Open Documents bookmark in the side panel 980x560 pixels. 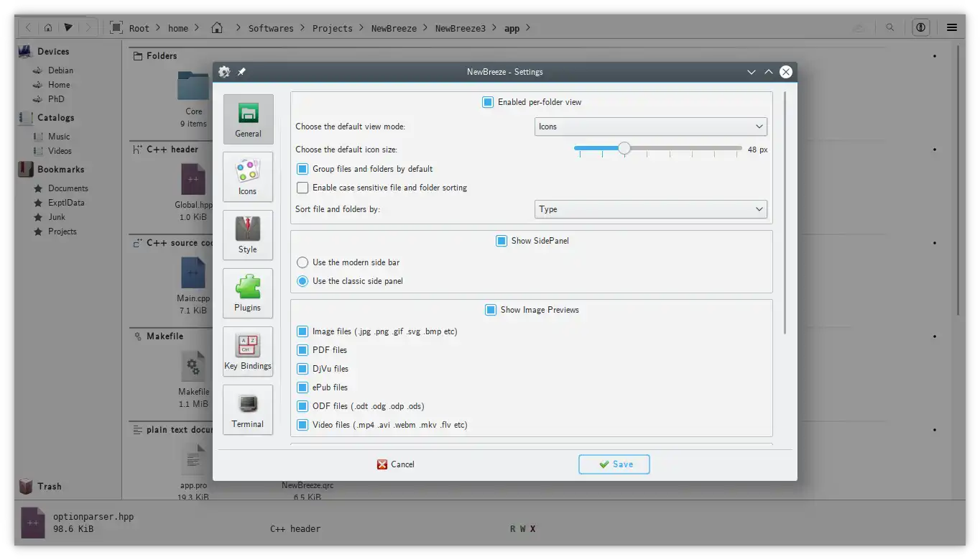[68, 188]
